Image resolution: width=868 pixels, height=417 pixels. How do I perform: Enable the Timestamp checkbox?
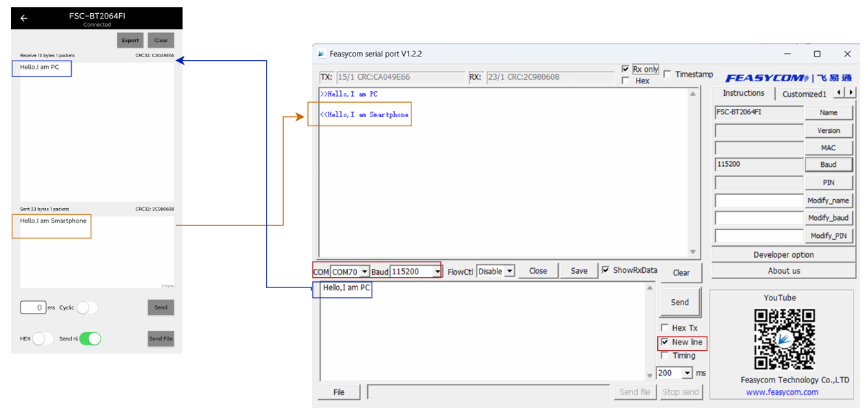(x=668, y=74)
